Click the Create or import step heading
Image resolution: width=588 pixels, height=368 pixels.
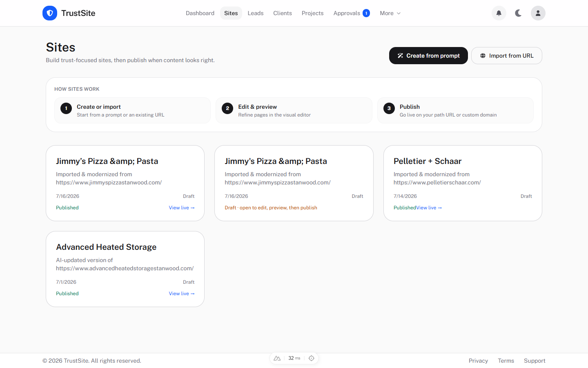click(99, 107)
